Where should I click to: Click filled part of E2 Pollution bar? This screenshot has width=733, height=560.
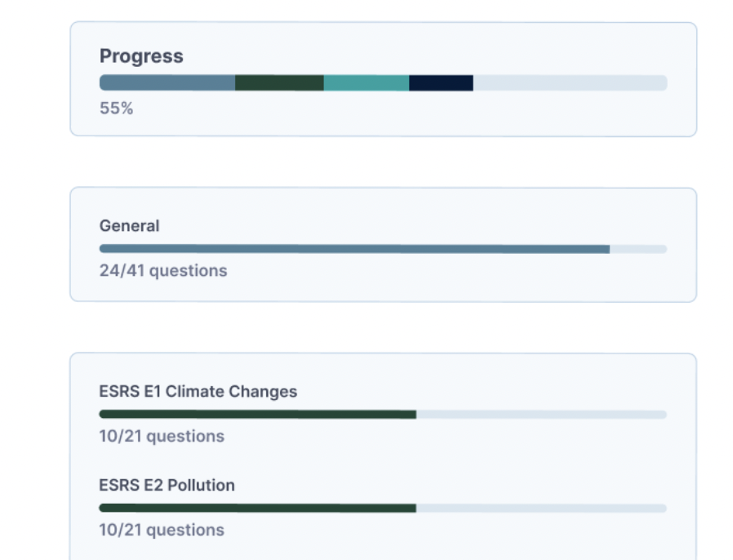click(x=257, y=508)
